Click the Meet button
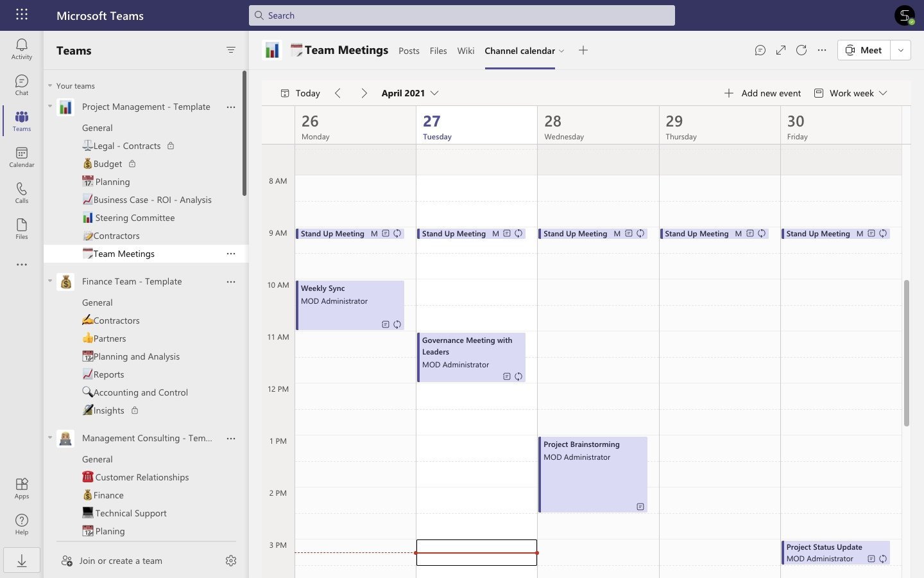The width and height of the screenshot is (924, 578). click(x=864, y=50)
